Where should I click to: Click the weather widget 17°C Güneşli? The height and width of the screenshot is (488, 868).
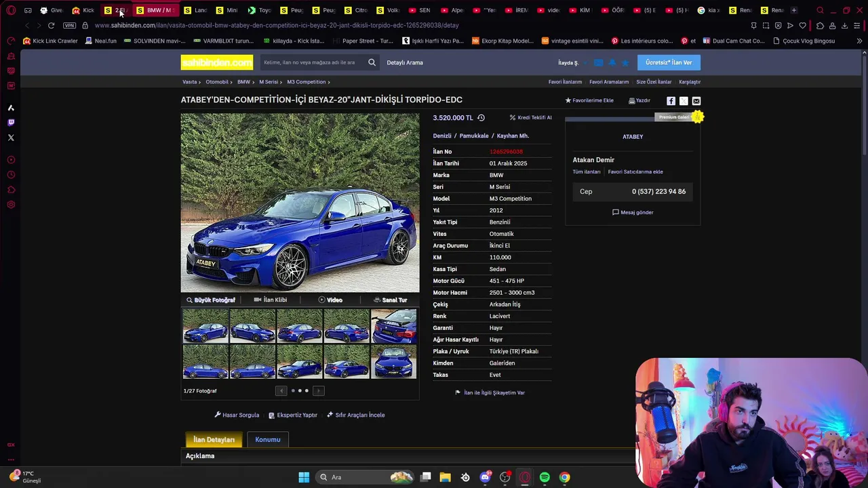26,476
